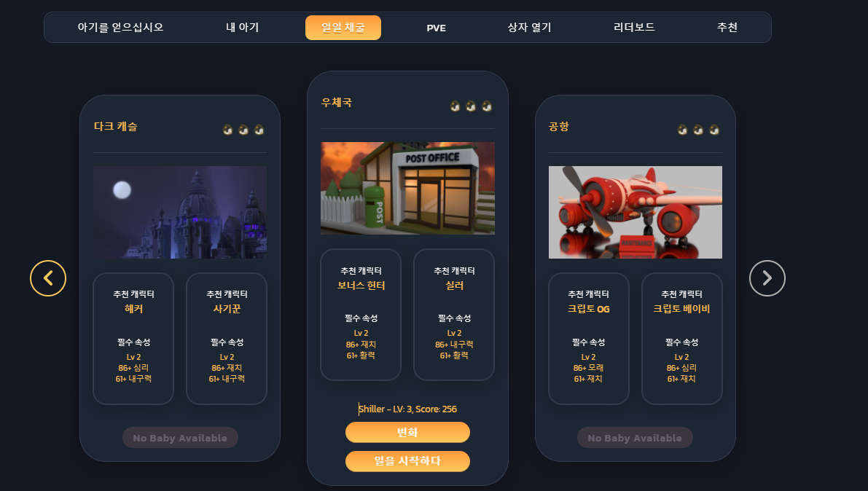Click second star icon on 다크 캐슬 card
Image resolution: width=868 pixels, height=491 pixels.
243,130
